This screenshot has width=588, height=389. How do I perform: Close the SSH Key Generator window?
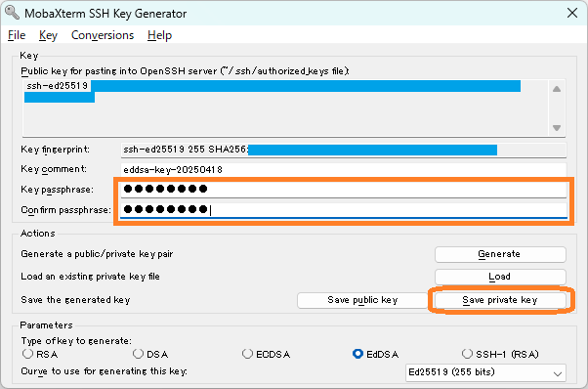pyautogui.click(x=572, y=13)
